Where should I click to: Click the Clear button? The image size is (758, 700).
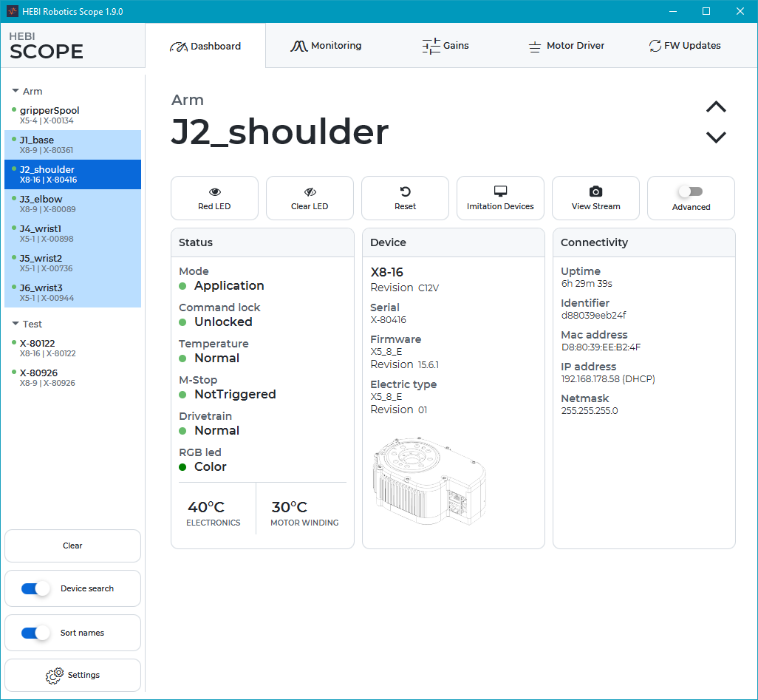point(72,546)
